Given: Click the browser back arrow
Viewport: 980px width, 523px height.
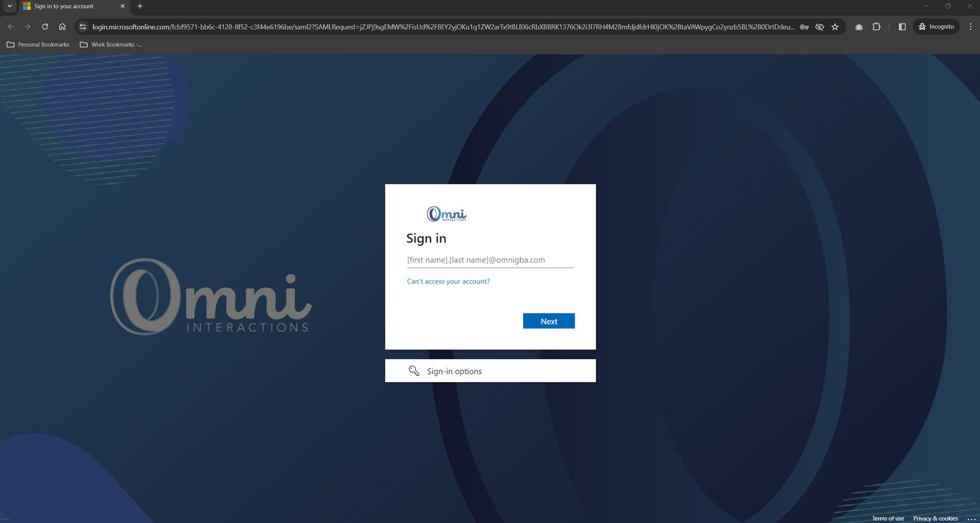Looking at the screenshot, I should 10,27.
